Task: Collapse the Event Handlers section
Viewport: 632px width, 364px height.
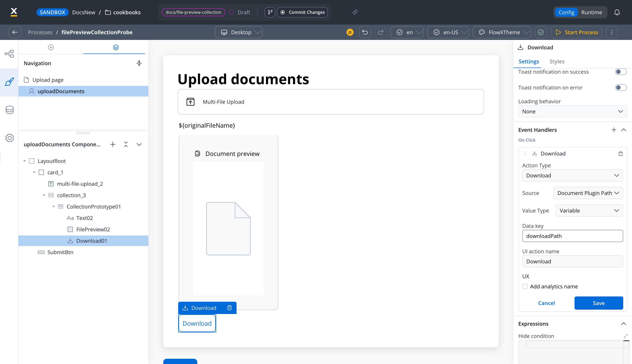Action: [624, 130]
